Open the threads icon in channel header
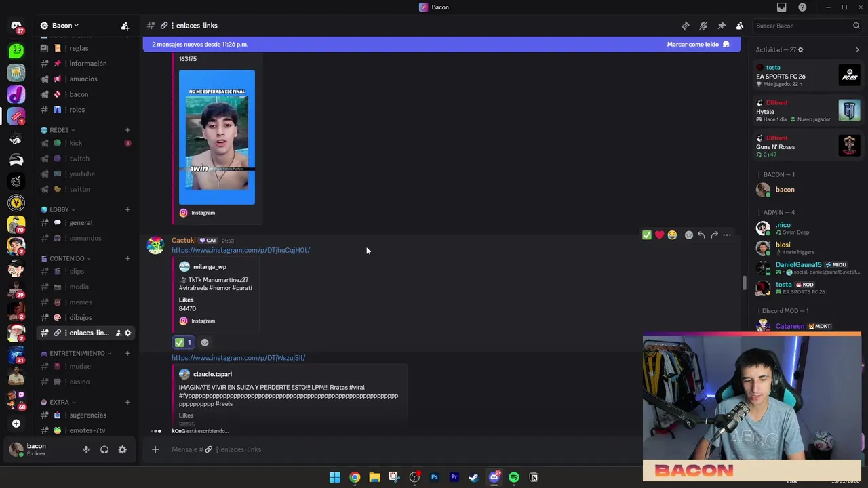 pos(685,26)
